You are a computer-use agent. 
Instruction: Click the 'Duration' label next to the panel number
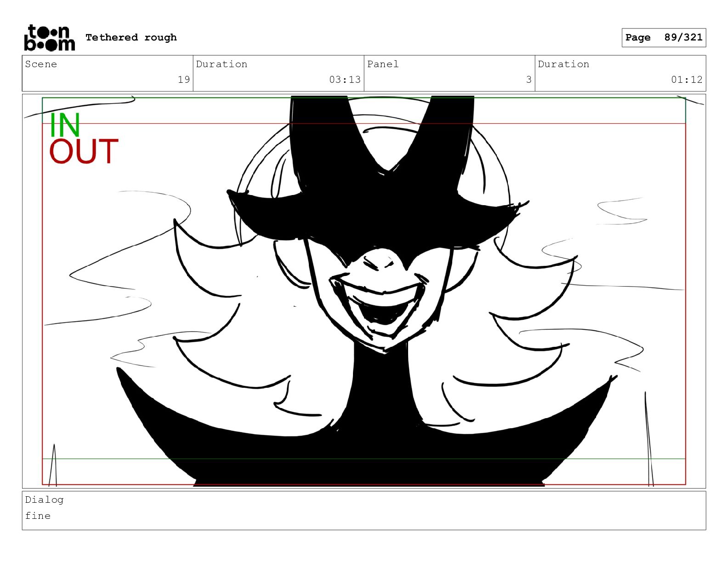[563, 64]
